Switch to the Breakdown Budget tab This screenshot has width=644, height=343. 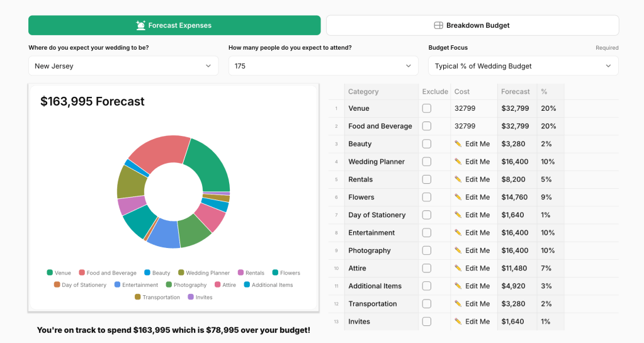[x=472, y=25]
